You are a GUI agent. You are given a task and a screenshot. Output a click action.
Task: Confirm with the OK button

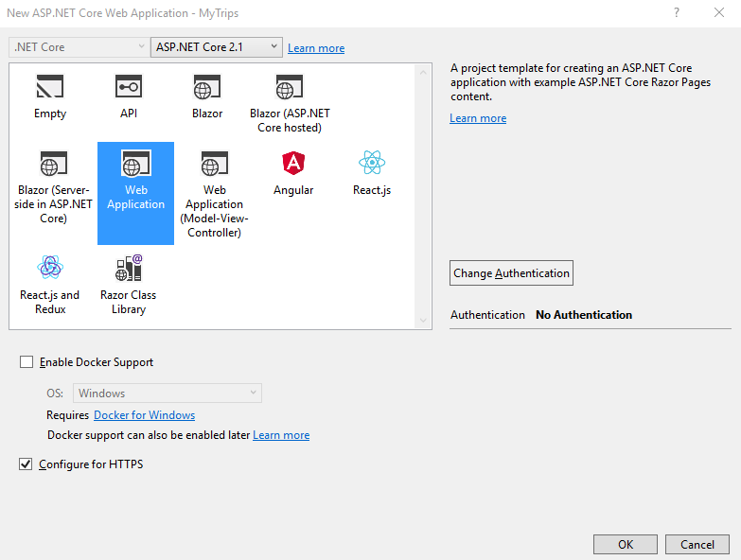click(x=626, y=545)
